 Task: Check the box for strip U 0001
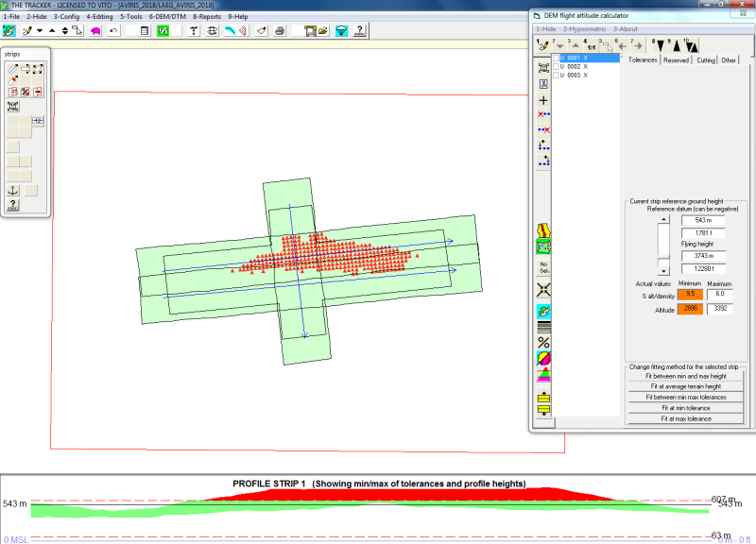click(x=556, y=59)
